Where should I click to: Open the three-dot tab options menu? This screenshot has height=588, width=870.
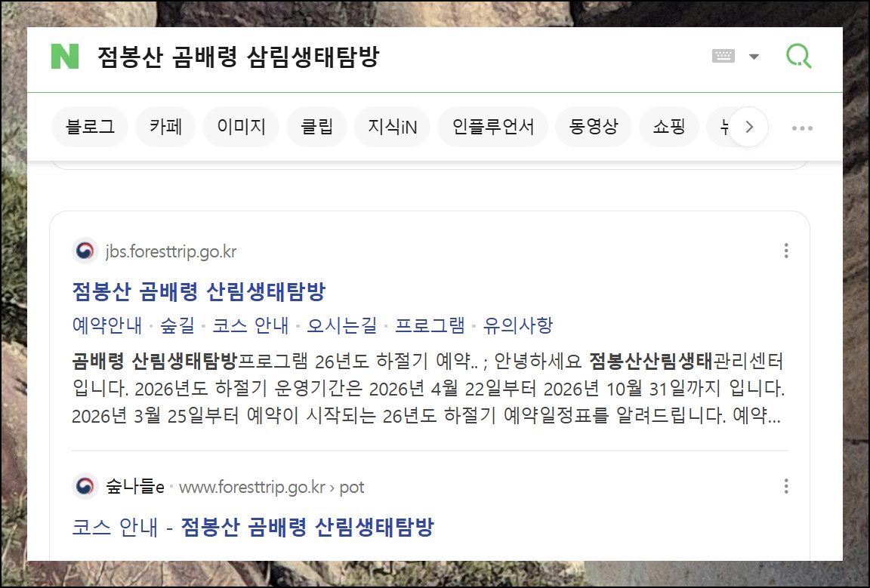click(x=802, y=128)
